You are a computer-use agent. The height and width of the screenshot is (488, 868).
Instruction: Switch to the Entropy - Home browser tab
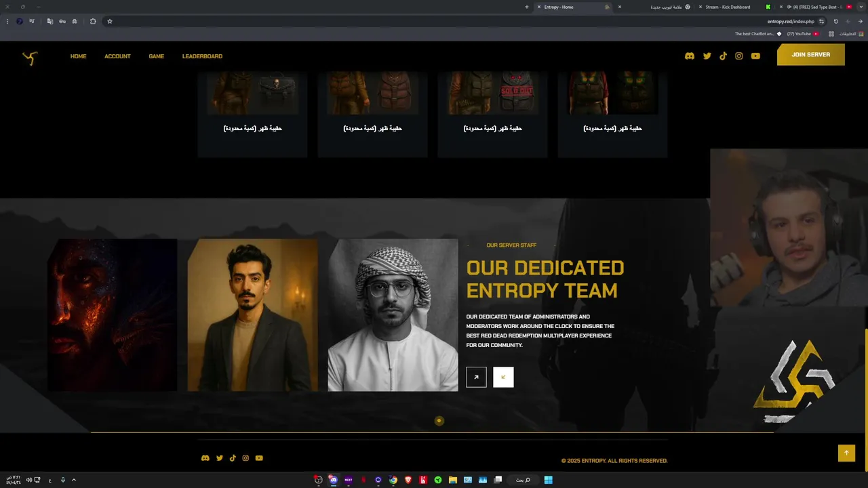[574, 7]
